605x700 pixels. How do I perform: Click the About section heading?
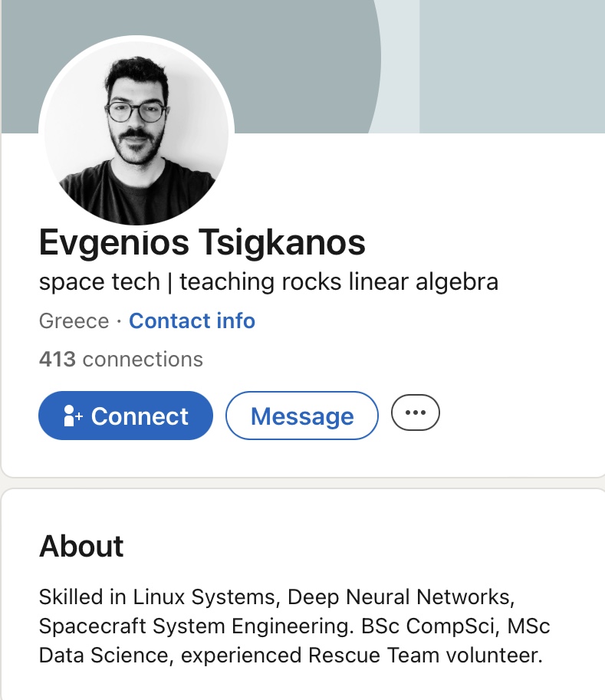click(x=81, y=546)
